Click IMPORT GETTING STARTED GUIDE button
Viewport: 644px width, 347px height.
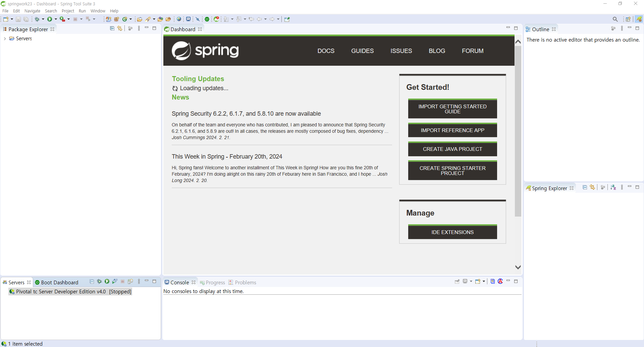tap(452, 109)
